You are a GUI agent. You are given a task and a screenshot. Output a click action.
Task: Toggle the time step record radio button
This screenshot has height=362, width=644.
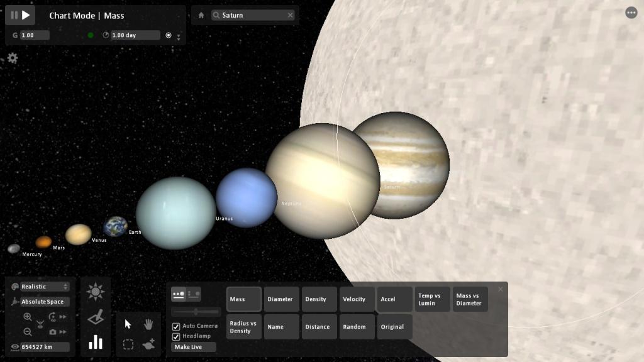pos(168,35)
